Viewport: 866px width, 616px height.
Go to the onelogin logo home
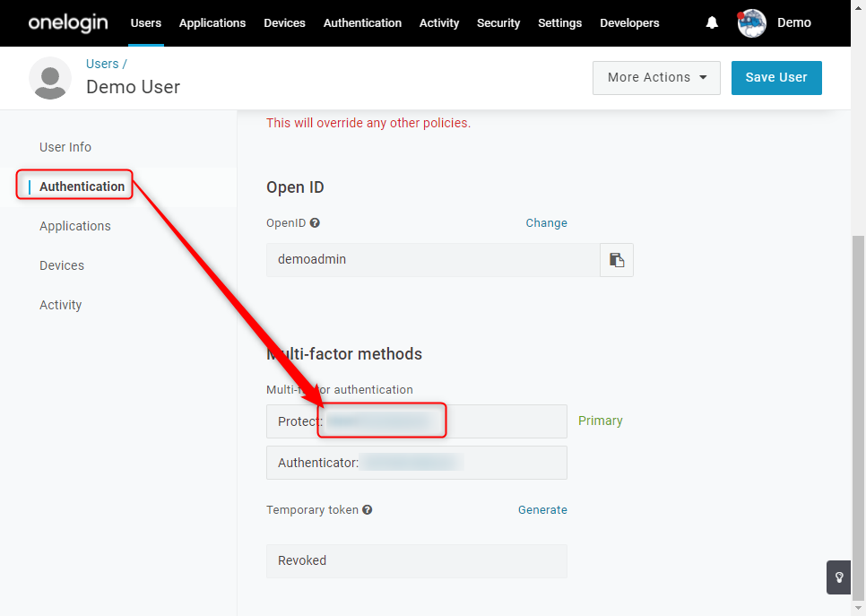[68, 22]
